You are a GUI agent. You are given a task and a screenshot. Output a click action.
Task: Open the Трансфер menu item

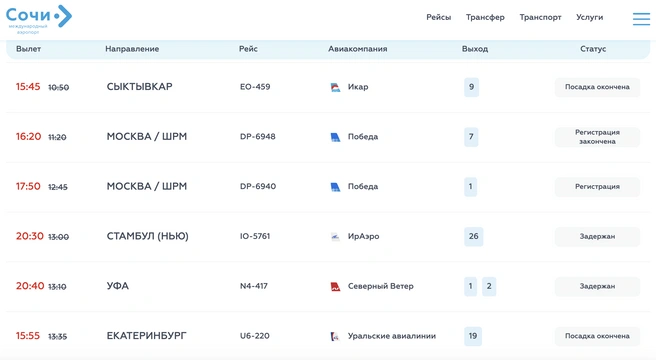click(x=485, y=17)
